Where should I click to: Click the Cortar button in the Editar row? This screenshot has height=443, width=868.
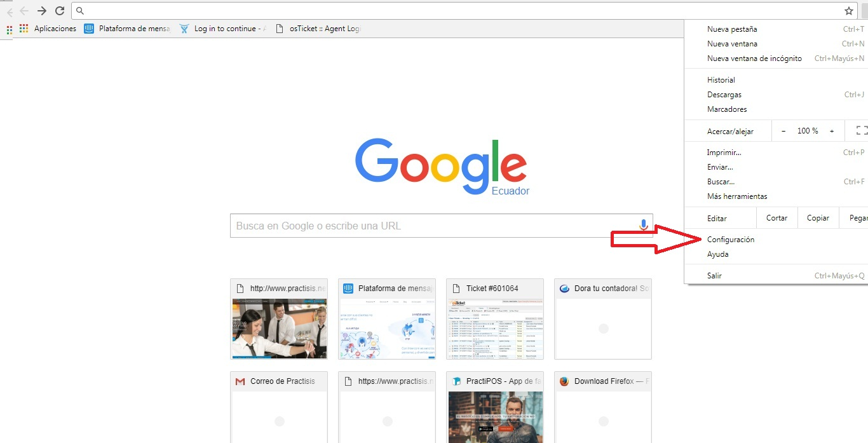(x=777, y=218)
